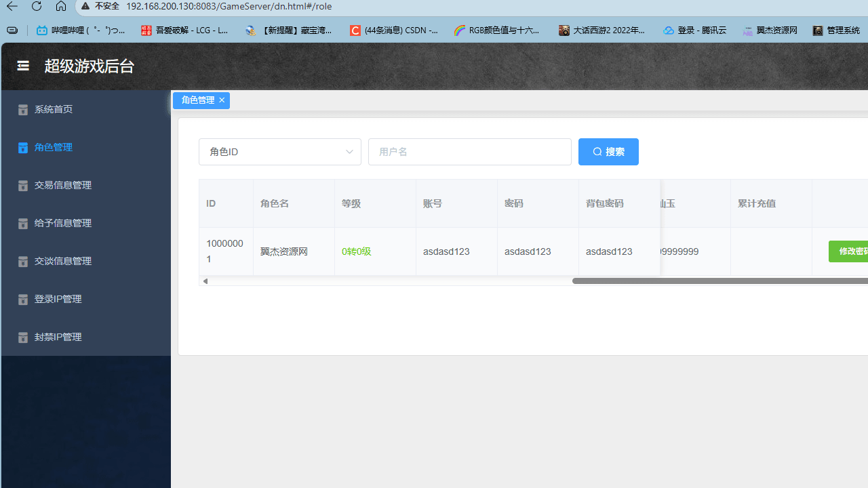Click the browser home icon
This screenshot has height=488, width=868.
click(x=60, y=6)
